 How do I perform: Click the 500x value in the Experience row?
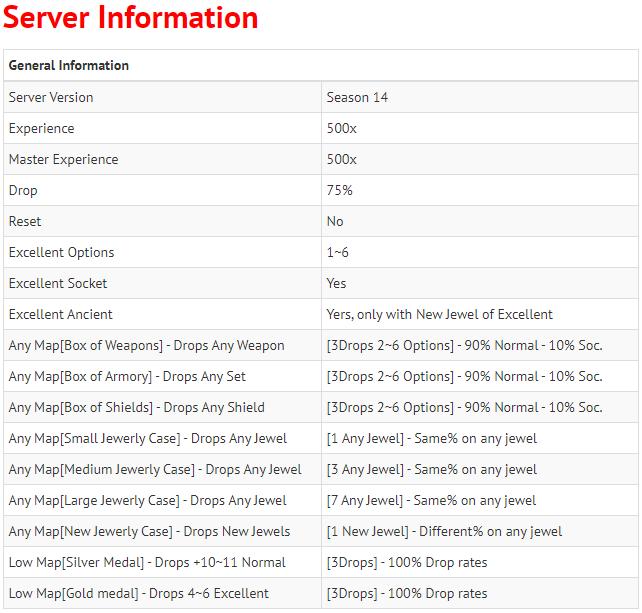coord(341,129)
